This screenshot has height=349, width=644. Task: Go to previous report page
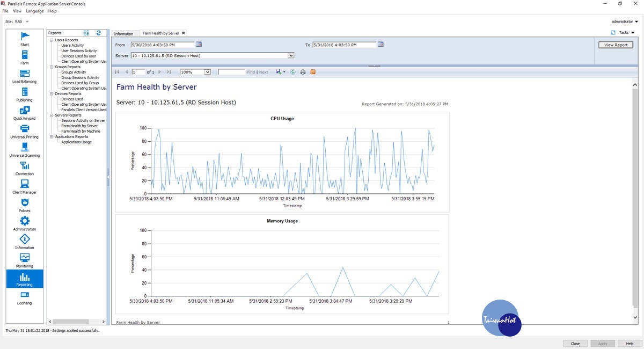127,71
